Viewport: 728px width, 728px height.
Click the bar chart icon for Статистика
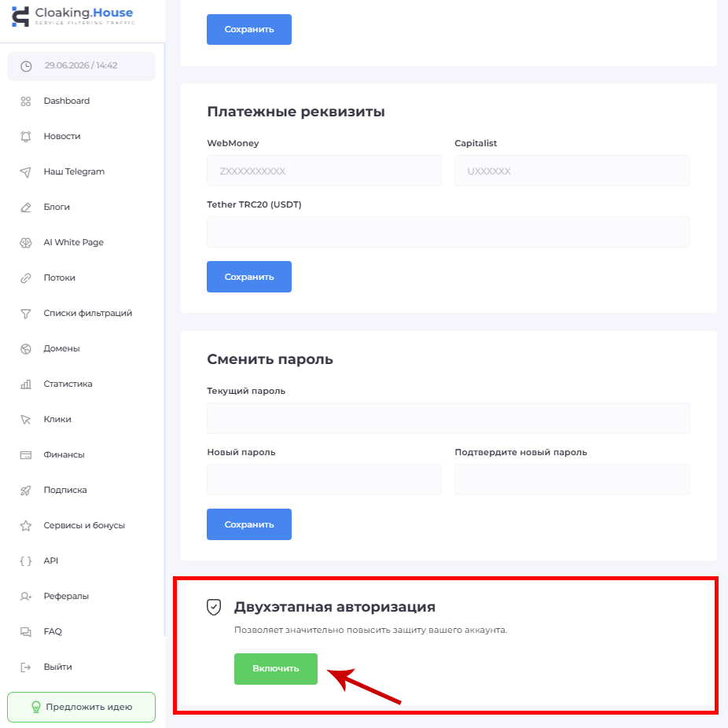click(x=25, y=384)
